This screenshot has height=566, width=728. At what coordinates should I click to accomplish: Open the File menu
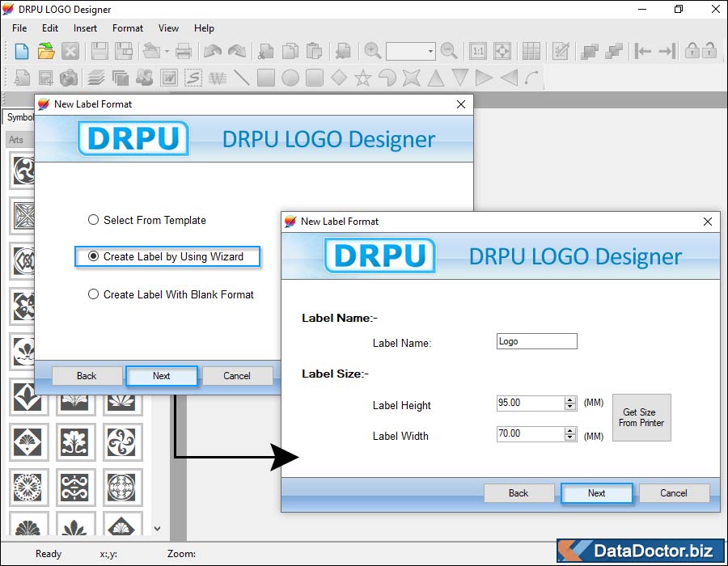19,27
